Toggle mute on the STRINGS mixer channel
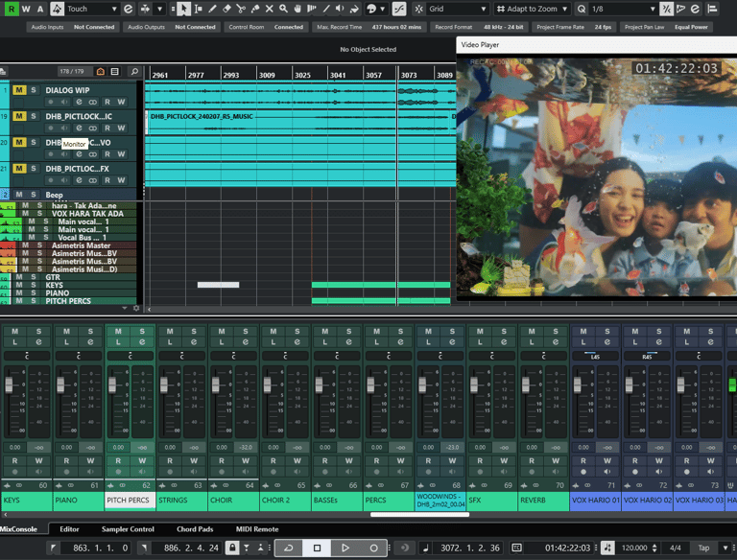This screenshot has height=560, width=737. [x=171, y=332]
